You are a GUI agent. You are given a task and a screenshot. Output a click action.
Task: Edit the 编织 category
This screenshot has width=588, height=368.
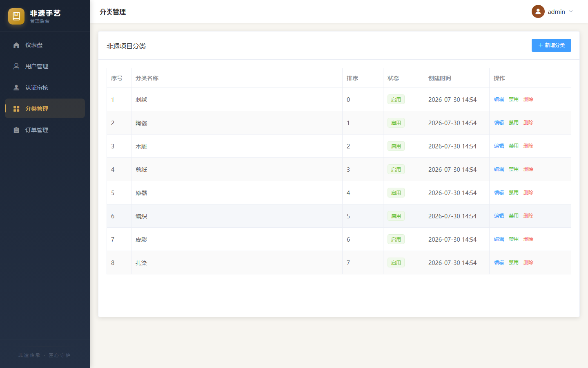[x=499, y=216]
